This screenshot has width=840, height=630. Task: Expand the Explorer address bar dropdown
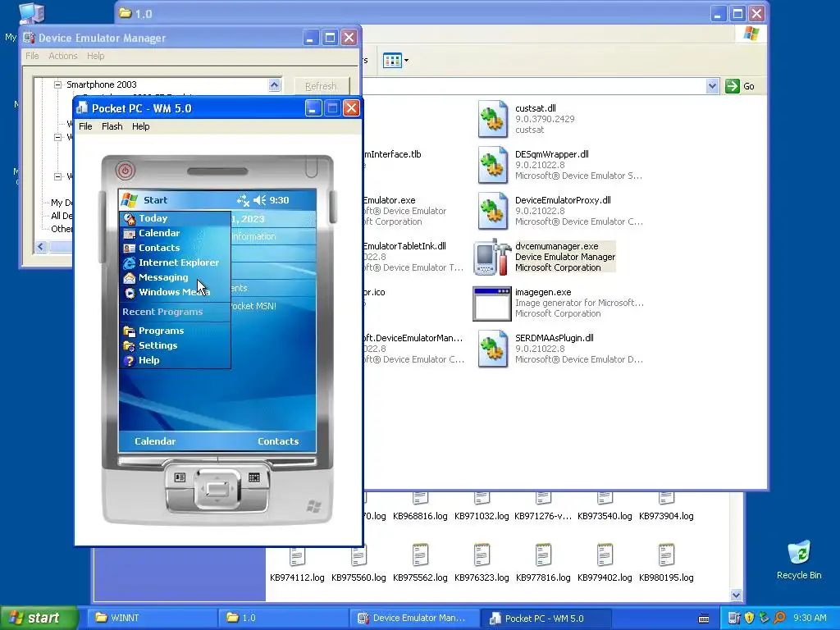click(x=712, y=85)
